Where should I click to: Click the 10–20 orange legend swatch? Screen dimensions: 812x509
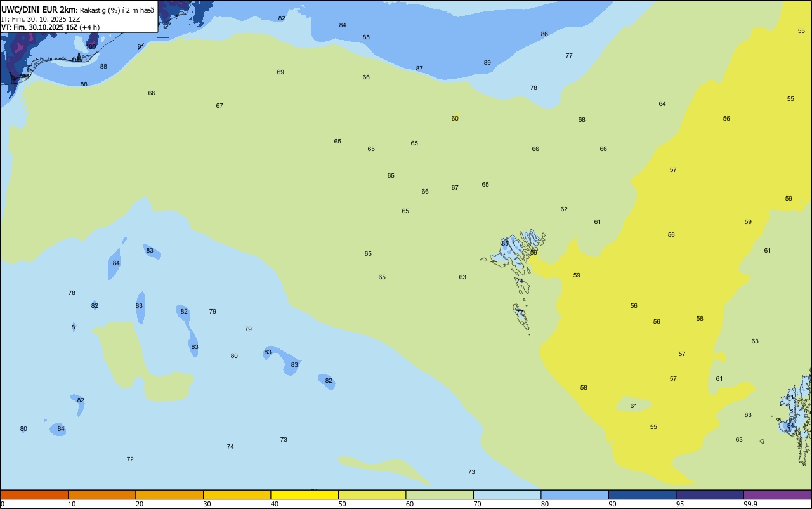[x=101, y=494]
